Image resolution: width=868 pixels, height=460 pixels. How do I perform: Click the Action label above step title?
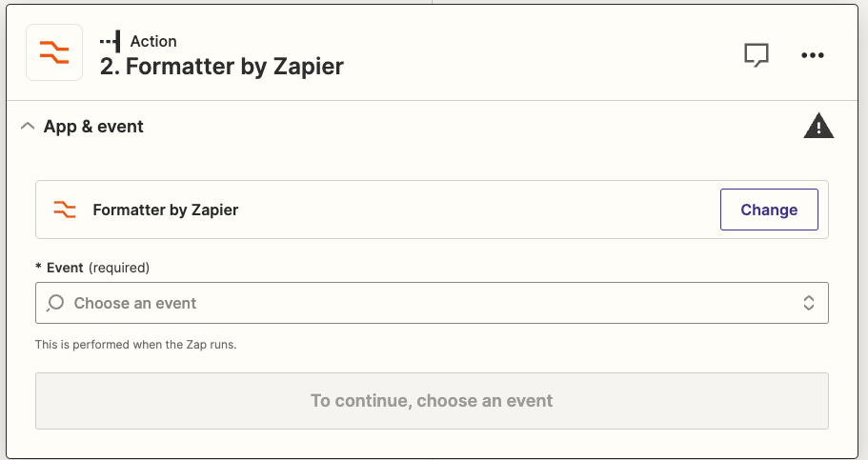153,42
